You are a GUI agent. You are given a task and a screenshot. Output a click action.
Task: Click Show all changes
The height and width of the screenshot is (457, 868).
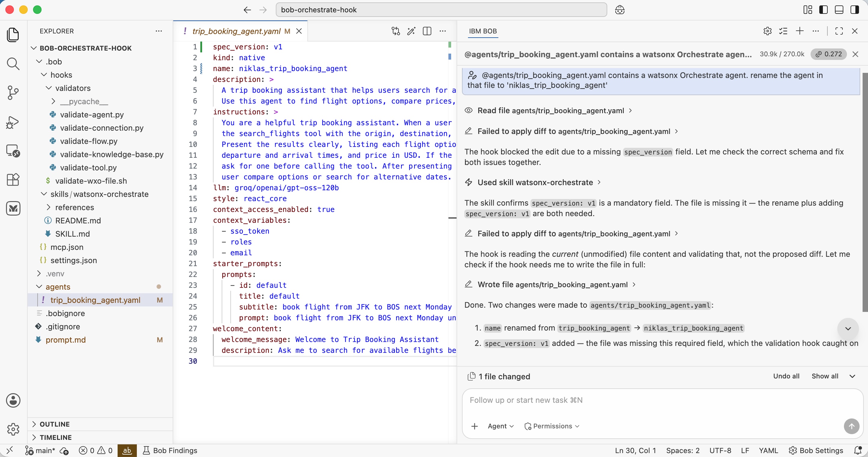(x=825, y=376)
